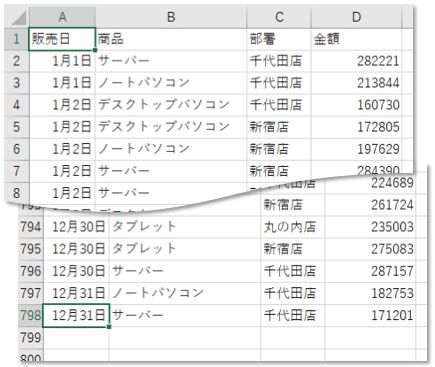Select column C header
This screenshot has width=435, height=367.
coord(279,17)
